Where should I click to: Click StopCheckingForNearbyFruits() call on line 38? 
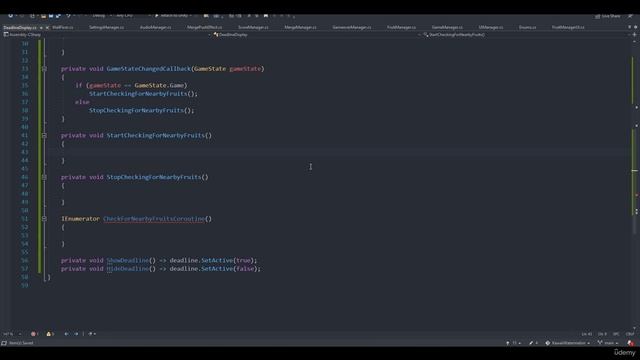[x=141, y=110]
